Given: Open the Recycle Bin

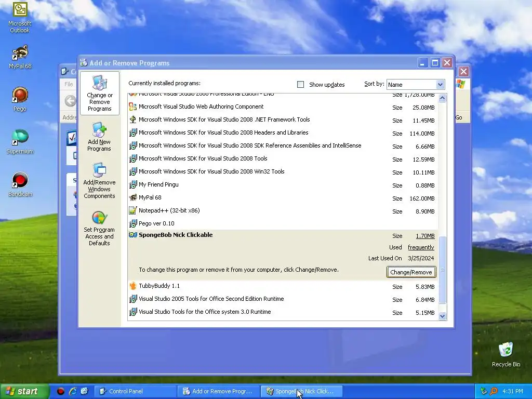Looking at the screenshot, I should [x=506, y=355].
